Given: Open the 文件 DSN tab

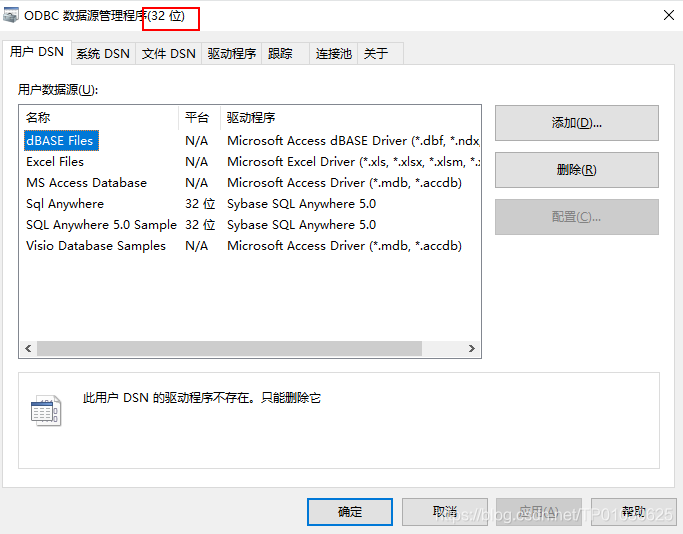Looking at the screenshot, I should (x=169, y=54).
